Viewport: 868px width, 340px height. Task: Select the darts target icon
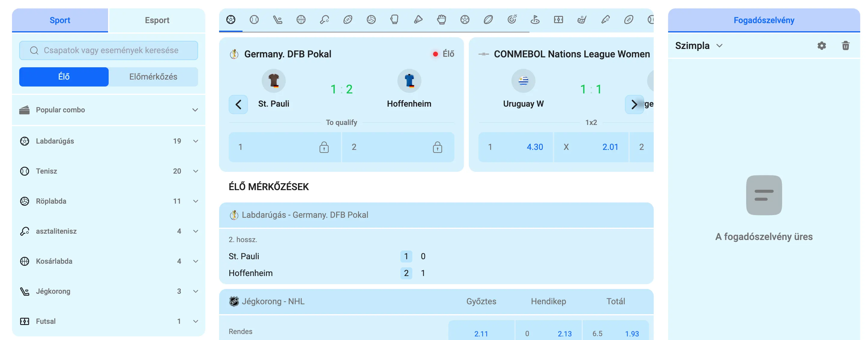click(512, 20)
